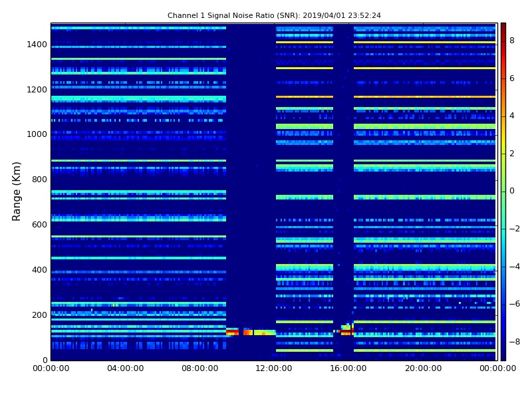Viewport: 532px width, 399px height.
Task: Click the x-axis tick label '08:00:00'
Action: pyautogui.click(x=200, y=368)
